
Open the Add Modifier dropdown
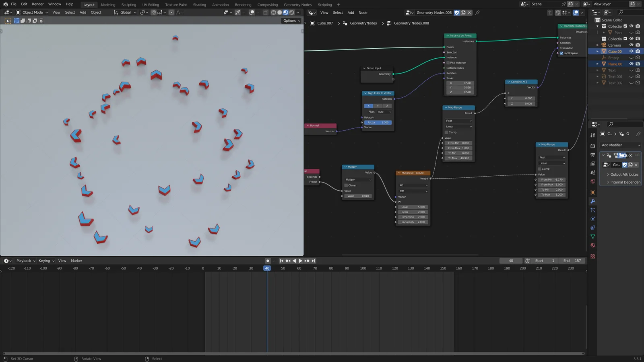tap(620, 145)
